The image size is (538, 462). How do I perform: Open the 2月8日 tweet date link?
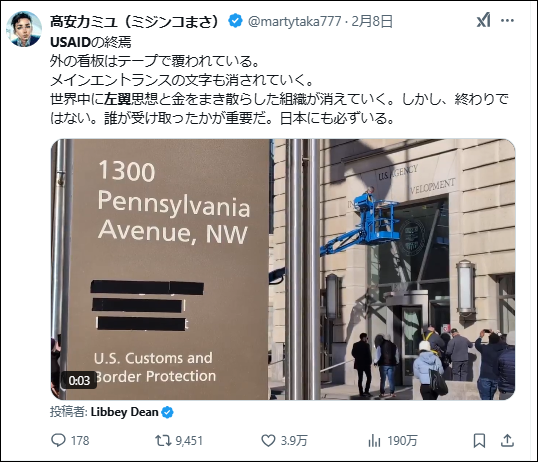click(372, 21)
